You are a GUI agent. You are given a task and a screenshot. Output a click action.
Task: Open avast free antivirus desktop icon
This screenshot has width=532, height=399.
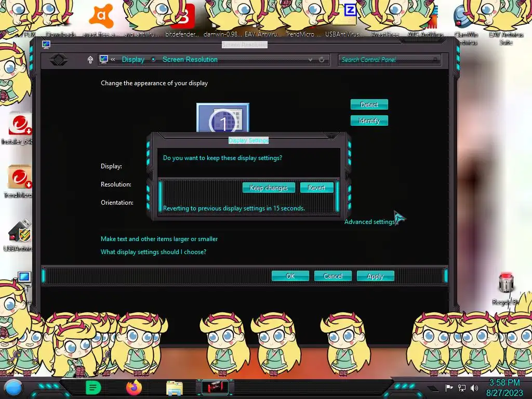(101, 19)
